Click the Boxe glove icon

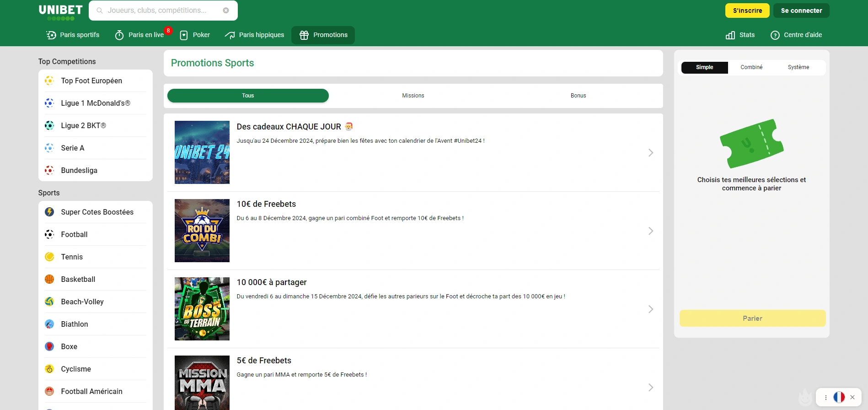click(49, 346)
